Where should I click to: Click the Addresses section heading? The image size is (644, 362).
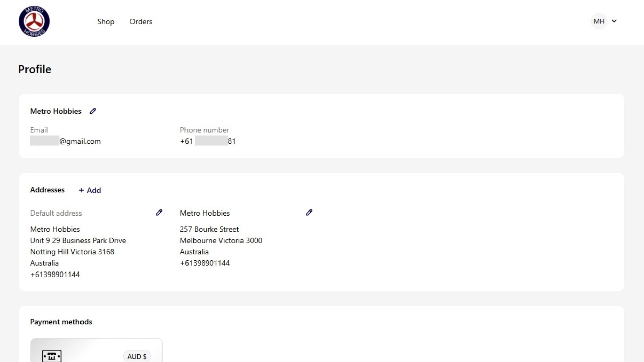[47, 190]
